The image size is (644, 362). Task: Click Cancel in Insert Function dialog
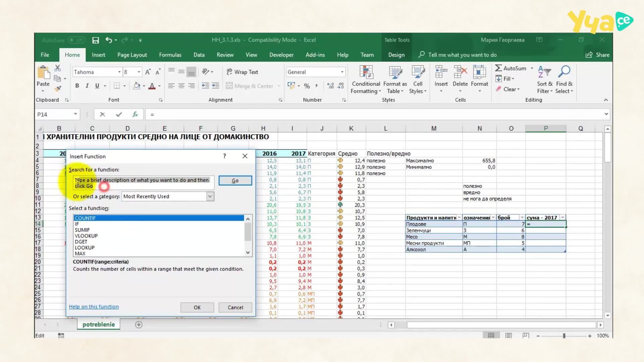[x=235, y=307]
